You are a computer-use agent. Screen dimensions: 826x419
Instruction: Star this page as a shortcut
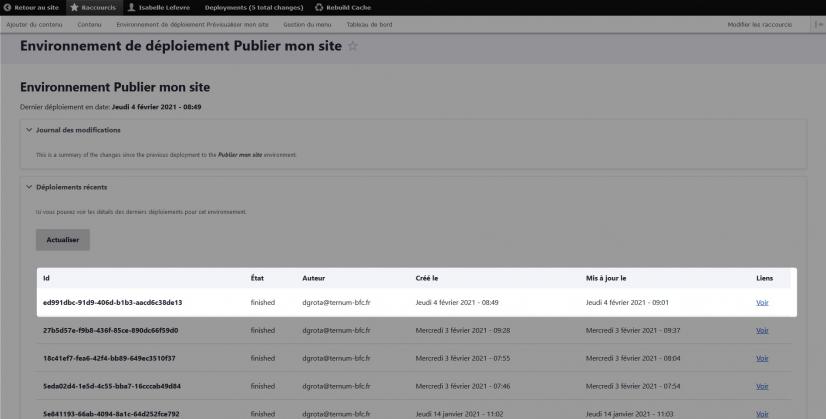point(351,47)
